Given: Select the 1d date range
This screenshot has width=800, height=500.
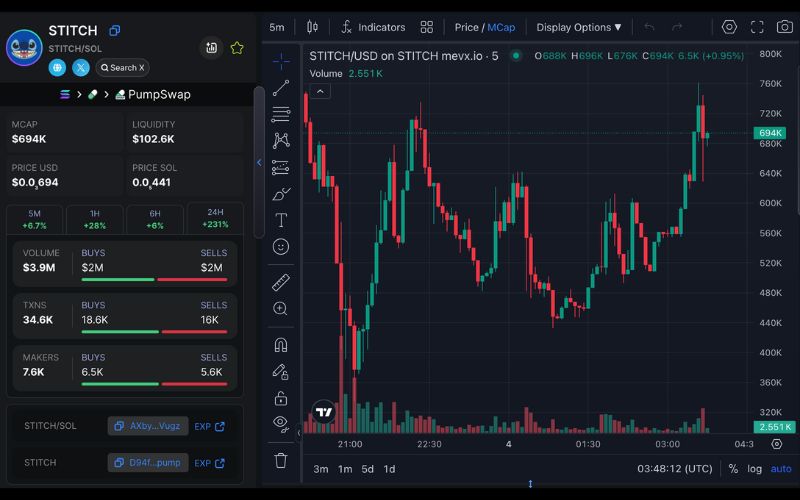Looking at the screenshot, I should coord(389,469).
